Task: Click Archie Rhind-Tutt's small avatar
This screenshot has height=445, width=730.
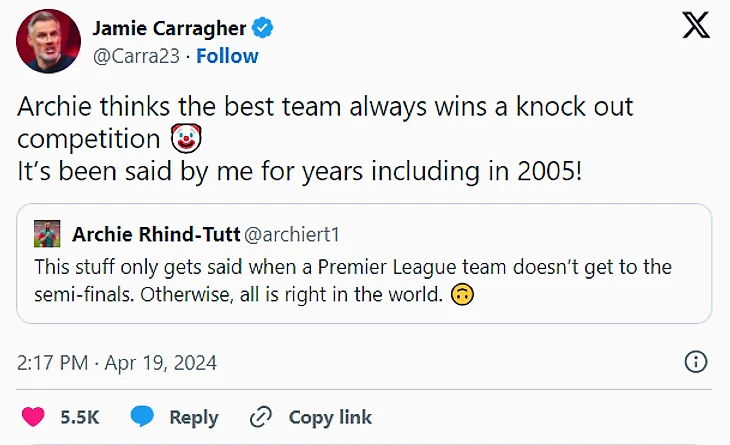Action: pos(46,236)
